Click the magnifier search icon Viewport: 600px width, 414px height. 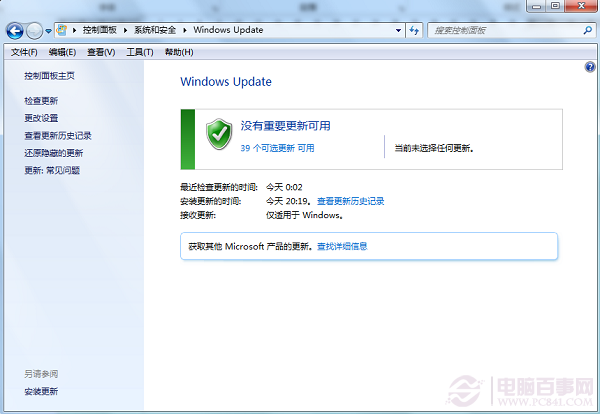click(588, 30)
